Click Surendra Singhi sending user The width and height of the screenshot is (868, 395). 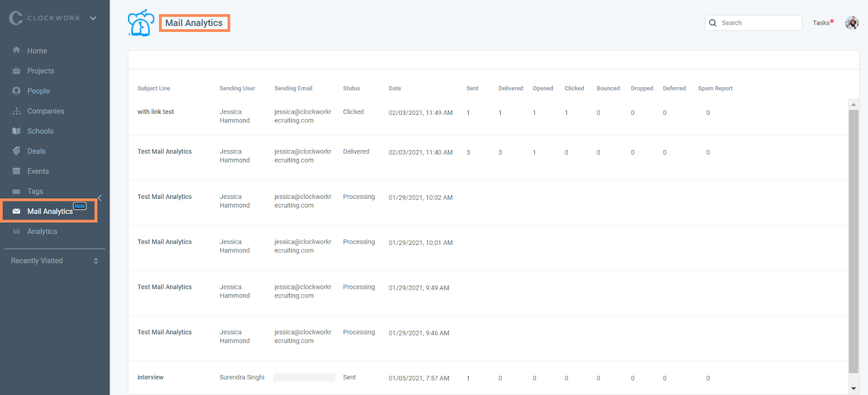[242, 378]
